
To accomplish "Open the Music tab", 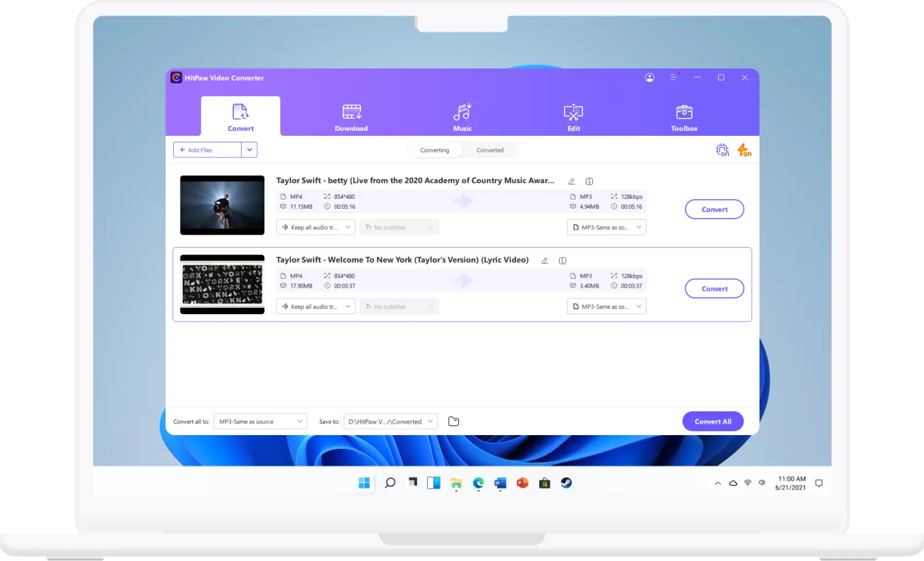I will (463, 117).
